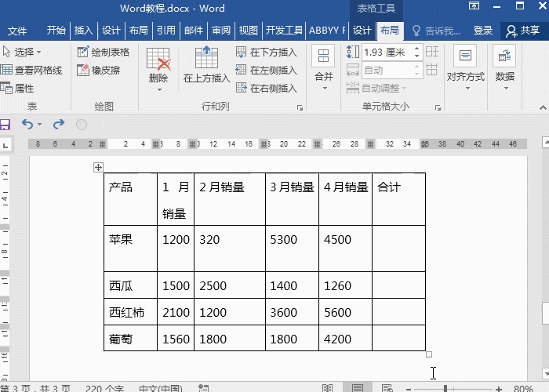Screen dimensions: 549x392
Task: Switch to the 开发工具 tab
Action: (284, 31)
